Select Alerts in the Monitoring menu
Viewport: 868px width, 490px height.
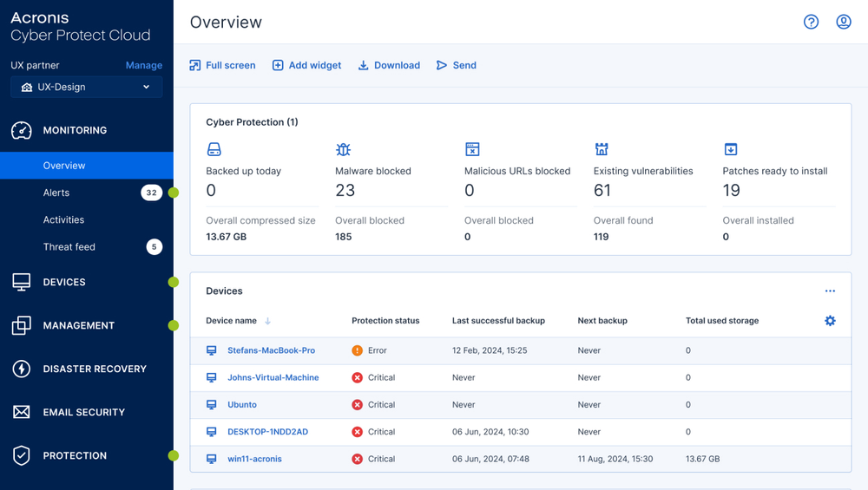[x=56, y=193]
